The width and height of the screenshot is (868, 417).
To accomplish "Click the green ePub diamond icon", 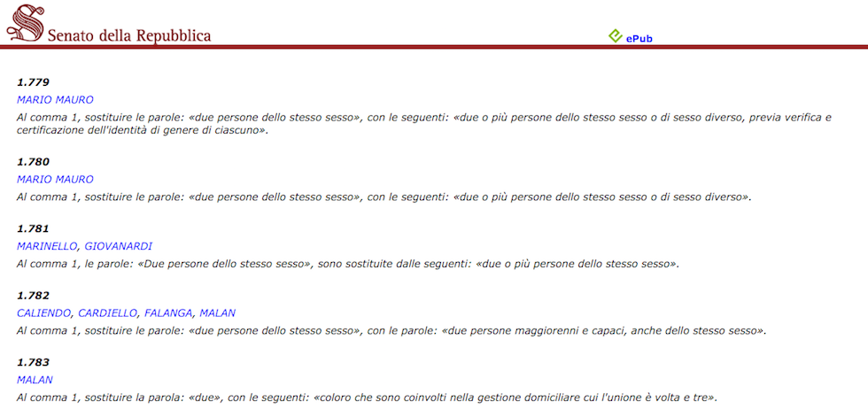I will (616, 36).
